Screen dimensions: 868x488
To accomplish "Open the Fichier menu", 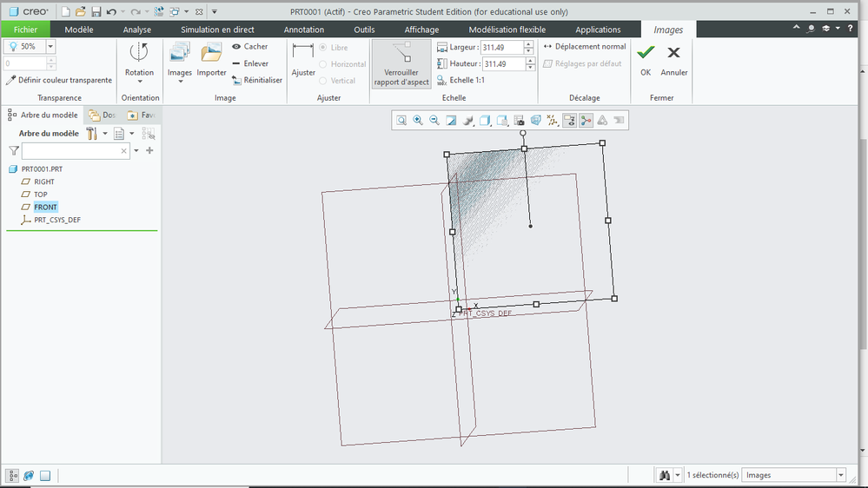I will 26,30.
